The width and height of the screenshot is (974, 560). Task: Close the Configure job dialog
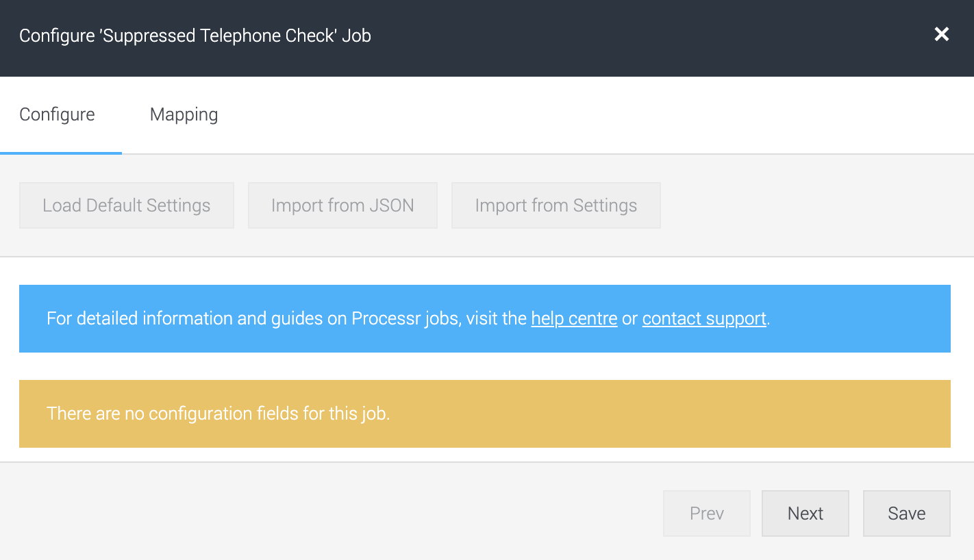[x=942, y=34]
